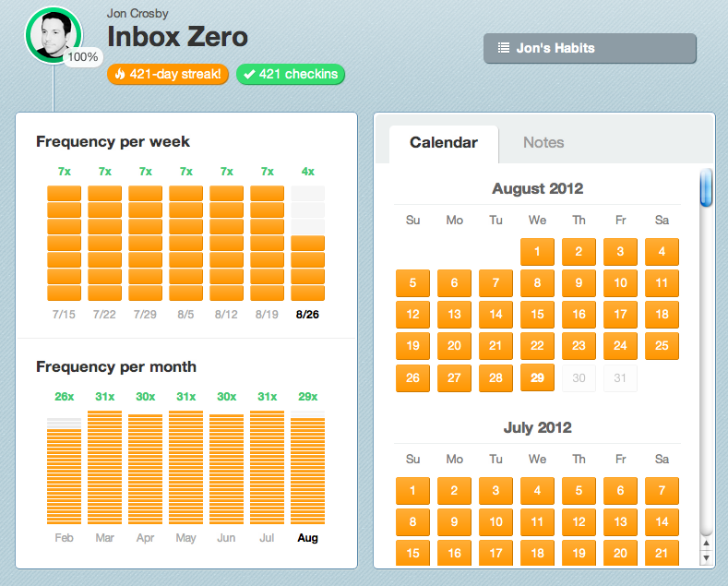The height and width of the screenshot is (586, 728).
Task: Click the calendar scrollbar down arrow
Action: coord(707,557)
